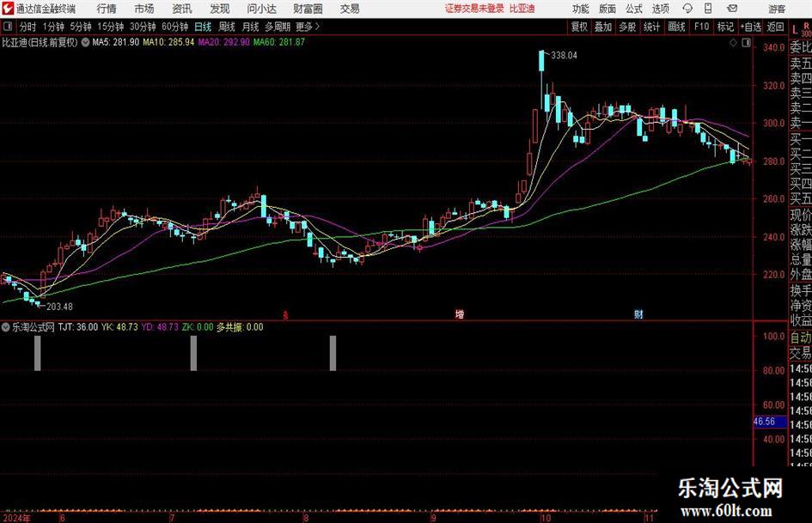Open the 功能 menu
The image size is (812, 523).
point(581,9)
